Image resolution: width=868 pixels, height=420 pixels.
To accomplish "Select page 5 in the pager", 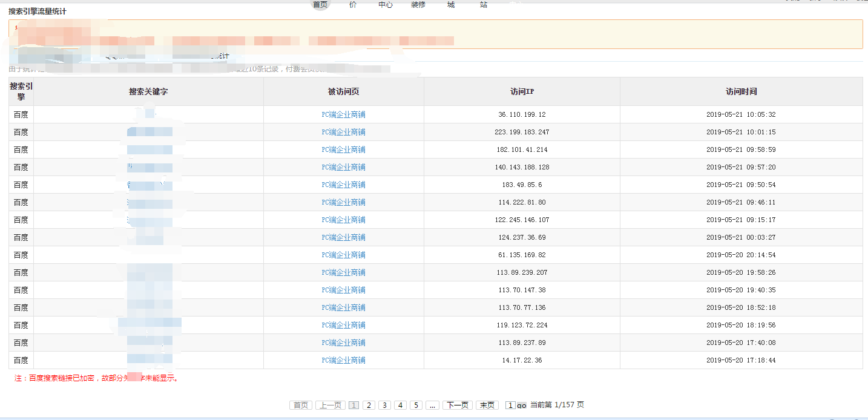I will [x=416, y=405].
